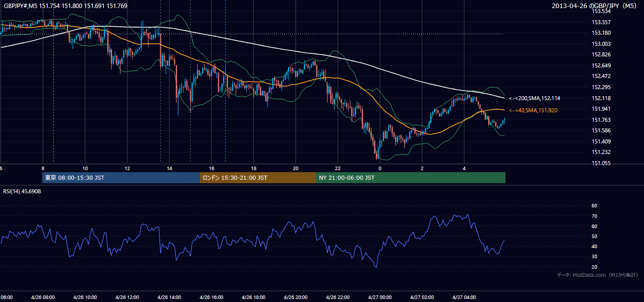Image resolution: width=644 pixels, height=302 pixels.
Task: Click price axis label 151.763
Action: (x=601, y=120)
